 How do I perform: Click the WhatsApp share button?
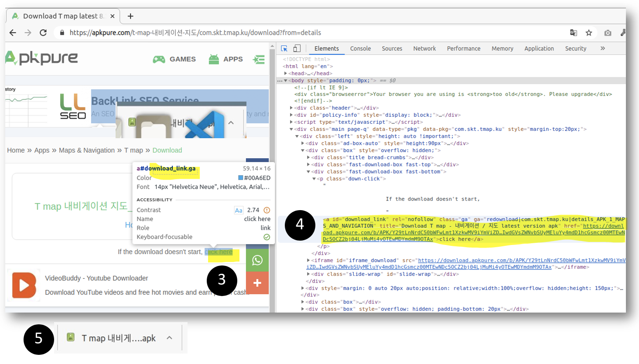[257, 260]
